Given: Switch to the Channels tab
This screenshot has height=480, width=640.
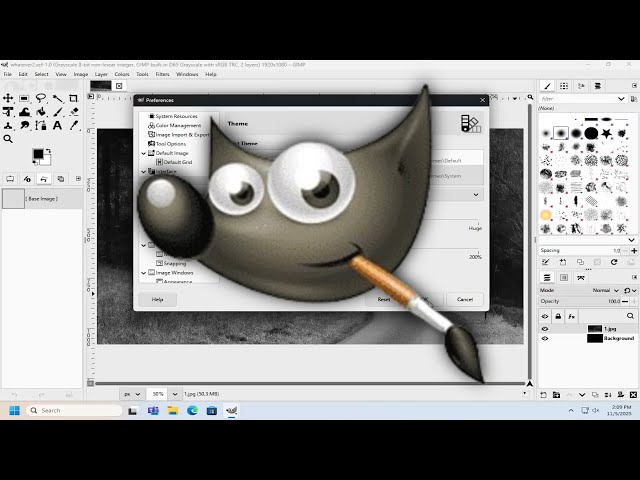Looking at the screenshot, I should pyautogui.click(x=564, y=278).
